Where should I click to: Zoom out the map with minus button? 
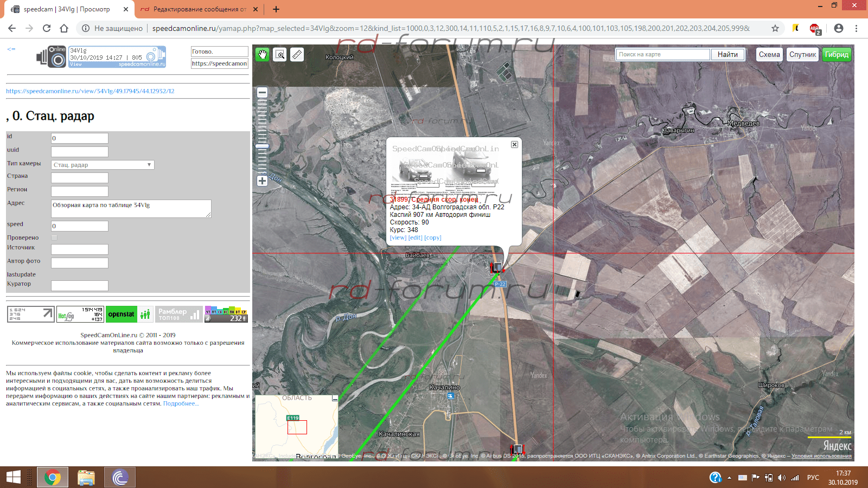pos(262,93)
